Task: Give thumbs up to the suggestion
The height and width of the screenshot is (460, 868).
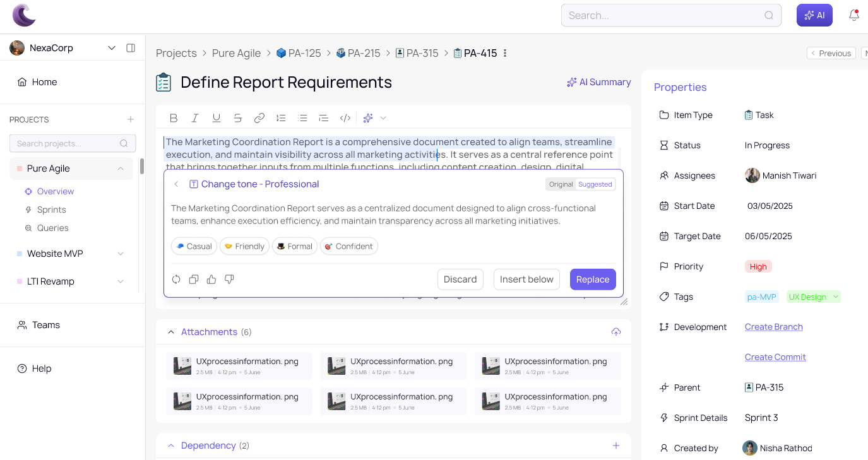Action: point(211,280)
